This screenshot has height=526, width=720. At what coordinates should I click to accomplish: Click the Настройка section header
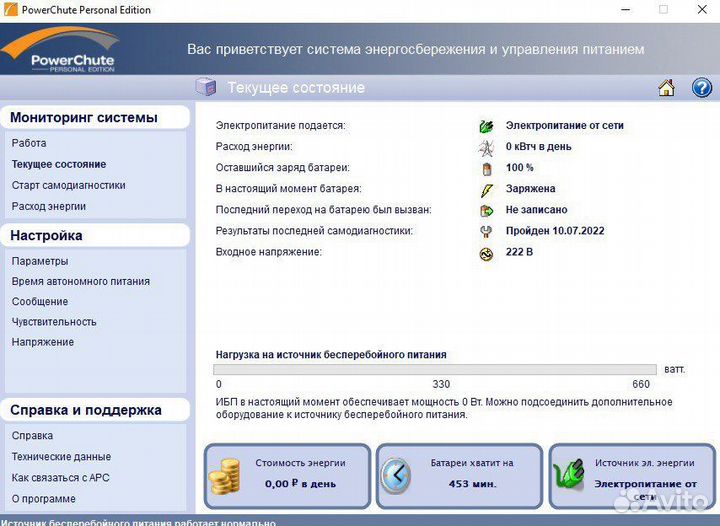95,235
